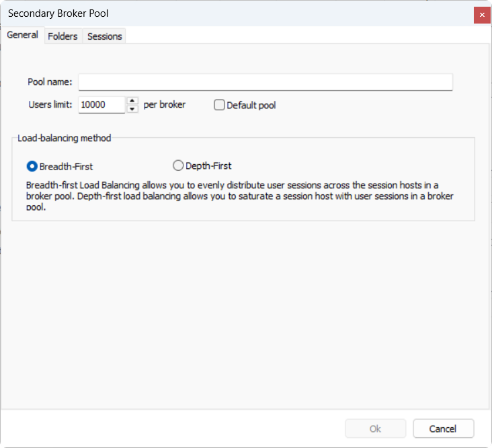
Task: Click the 'Users limit:' label
Action: pos(50,104)
